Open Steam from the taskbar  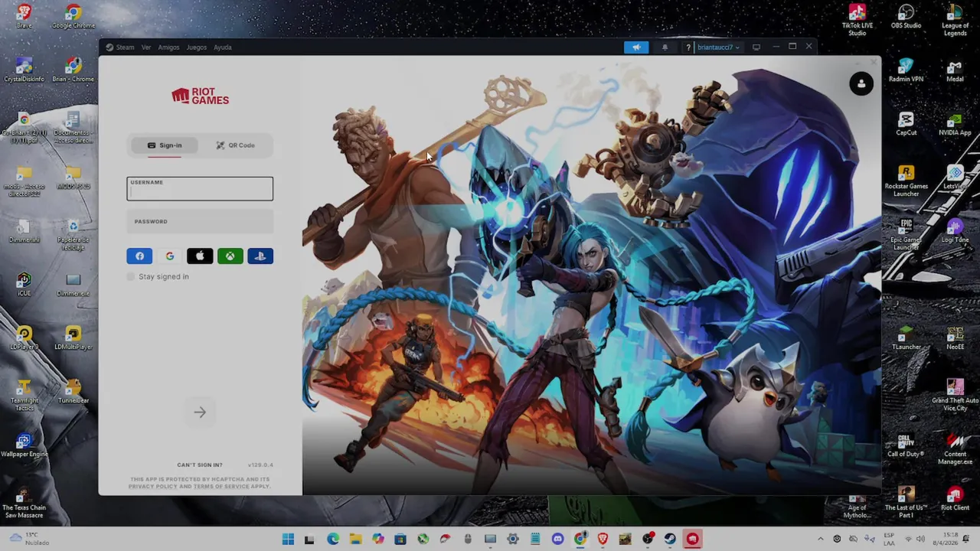670,540
